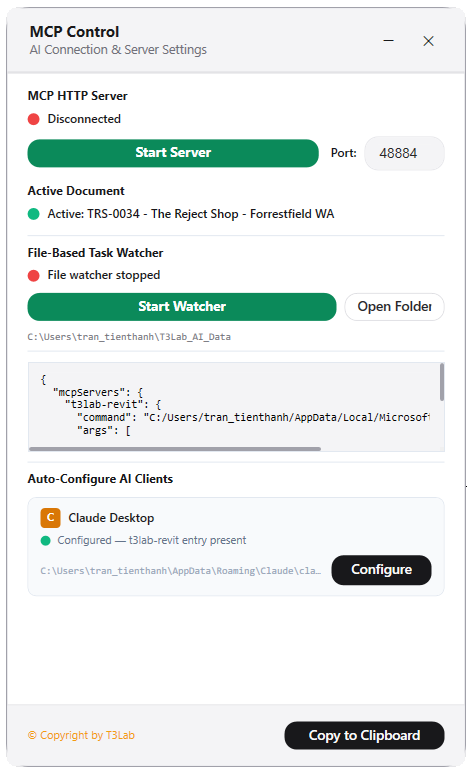This screenshot has width=471, height=775.
Task: Click the "Configured — t3lab-revit entry present" text
Action: click(152, 540)
